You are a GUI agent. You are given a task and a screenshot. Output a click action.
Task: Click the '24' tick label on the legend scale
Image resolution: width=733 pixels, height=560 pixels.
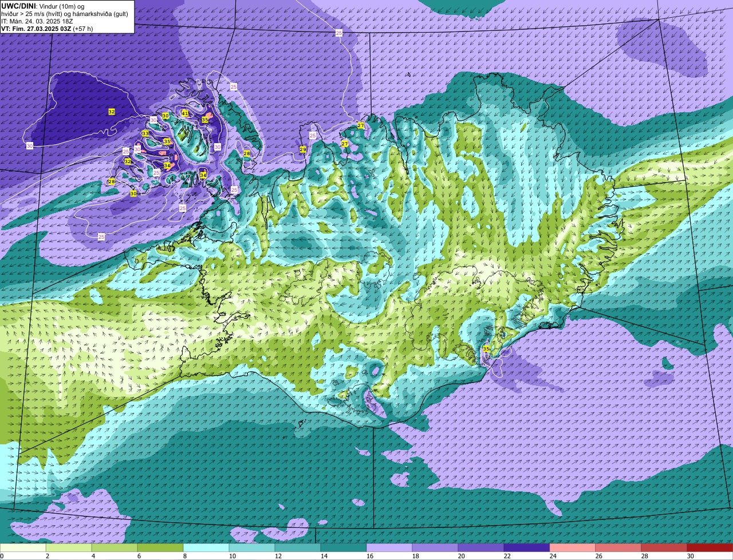coord(553,556)
